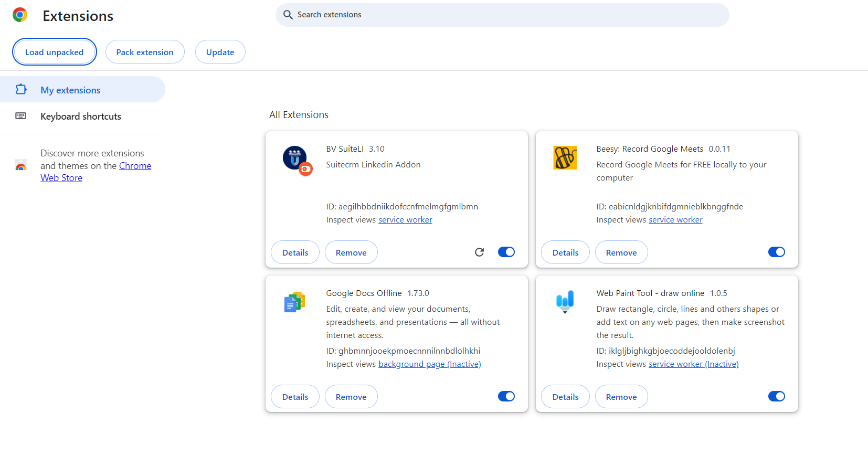
Task: Click the search magnifier icon
Action: pos(288,15)
